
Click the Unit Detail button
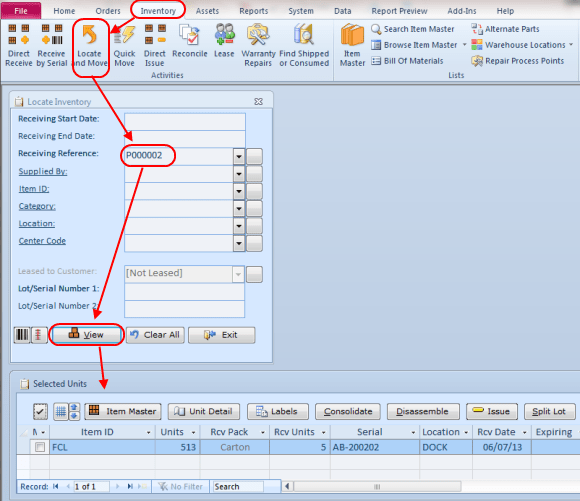(204, 411)
